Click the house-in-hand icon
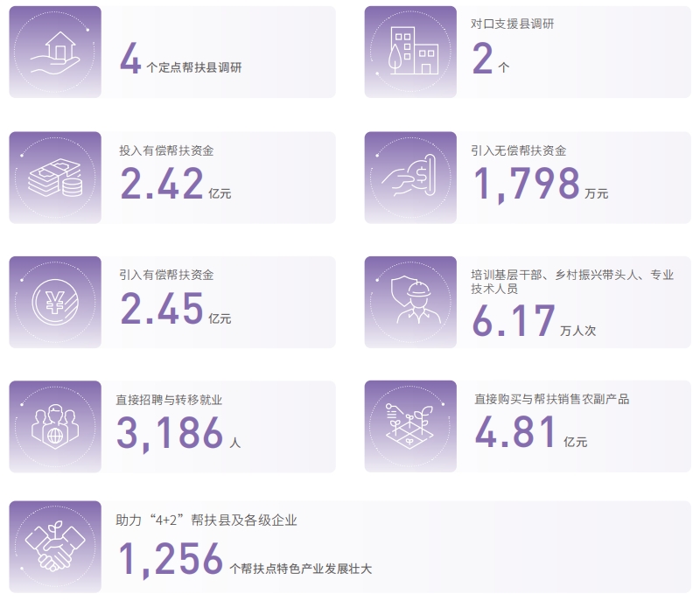The image size is (700, 601). tap(55, 52)
